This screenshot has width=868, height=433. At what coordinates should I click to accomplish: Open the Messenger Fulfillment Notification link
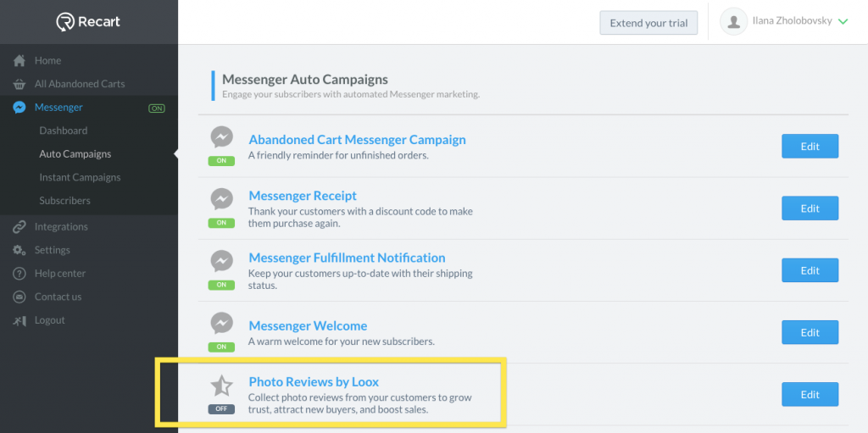(347, 258)
